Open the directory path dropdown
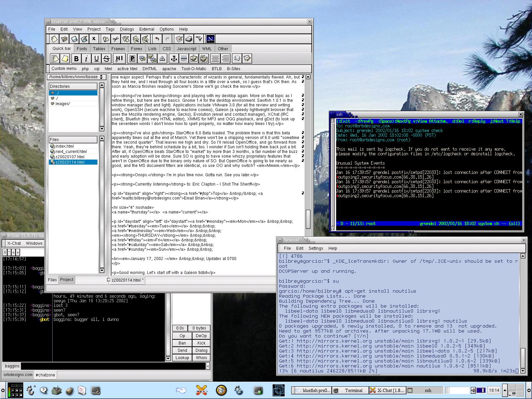 [76, 77]
